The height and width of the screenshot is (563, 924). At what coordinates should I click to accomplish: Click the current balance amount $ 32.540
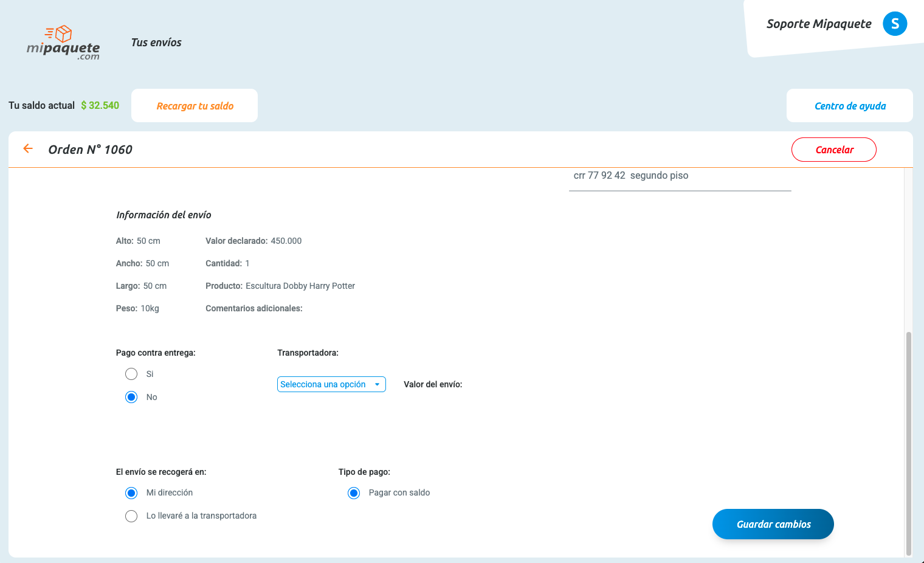coord(100,105)
